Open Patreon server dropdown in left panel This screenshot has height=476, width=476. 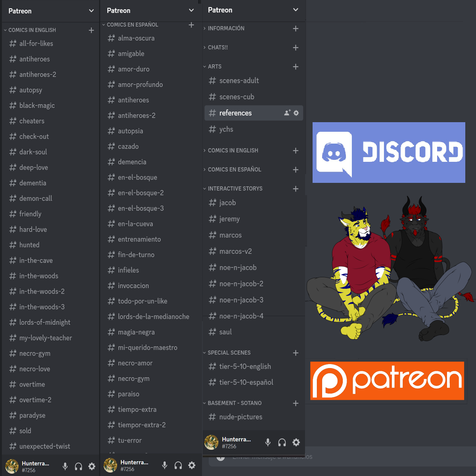[91, 11]
